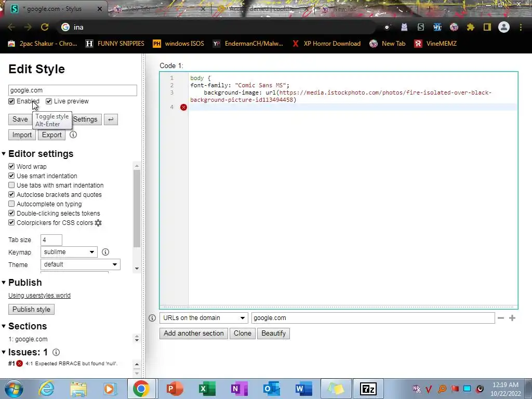Click the Beautify button
This screenshot has width=532, height=399.
[x=273, y=334]
